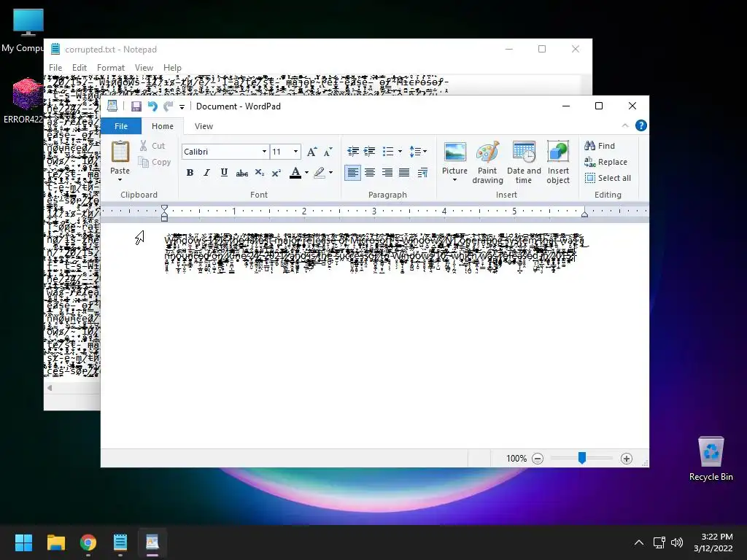The image size is (747, 560).
Task: Click Notepad's horizontal scrollbar left arrow
Action: point(50,388)
